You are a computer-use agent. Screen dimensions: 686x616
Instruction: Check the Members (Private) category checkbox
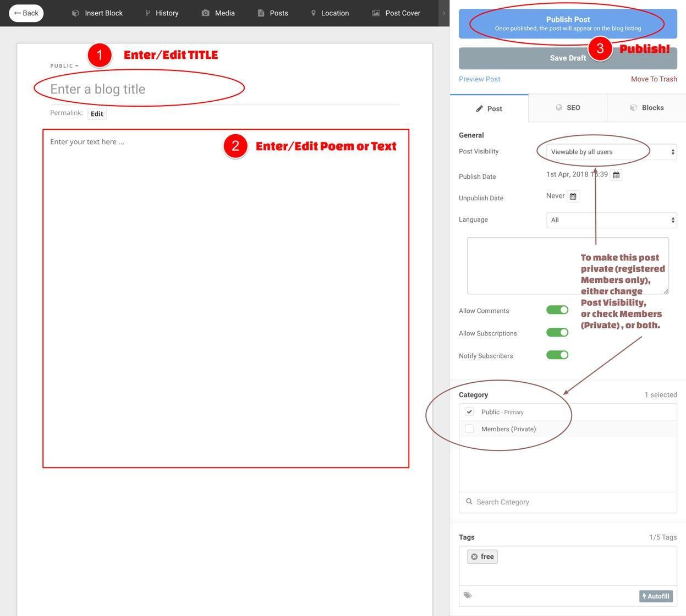click(x=469, y=429)
